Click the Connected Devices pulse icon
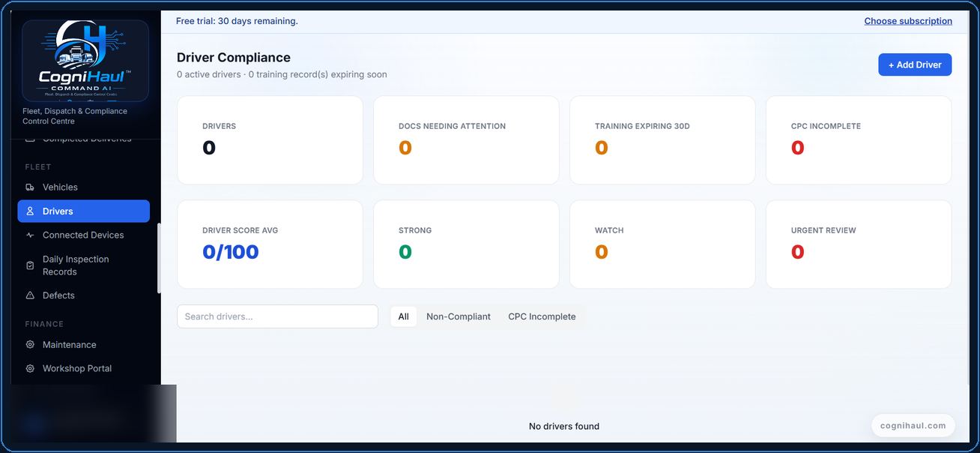This screenshot has width=980, height=453. pos(30,235)
